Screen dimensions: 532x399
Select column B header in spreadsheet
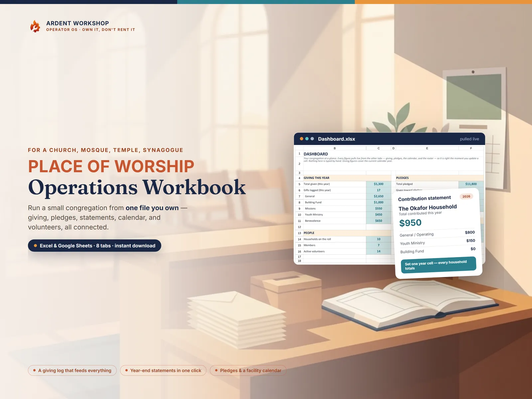pos(334,148)
